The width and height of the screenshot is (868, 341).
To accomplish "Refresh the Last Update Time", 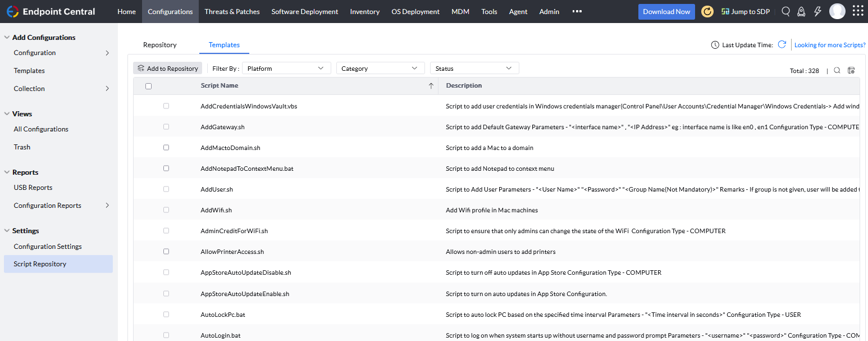I will (x=782, y=44).
